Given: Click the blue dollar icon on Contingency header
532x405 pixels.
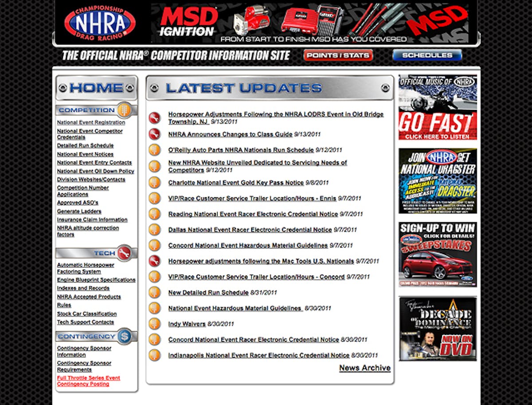Looking at the screenshot, I should click(x=125, y=336).
